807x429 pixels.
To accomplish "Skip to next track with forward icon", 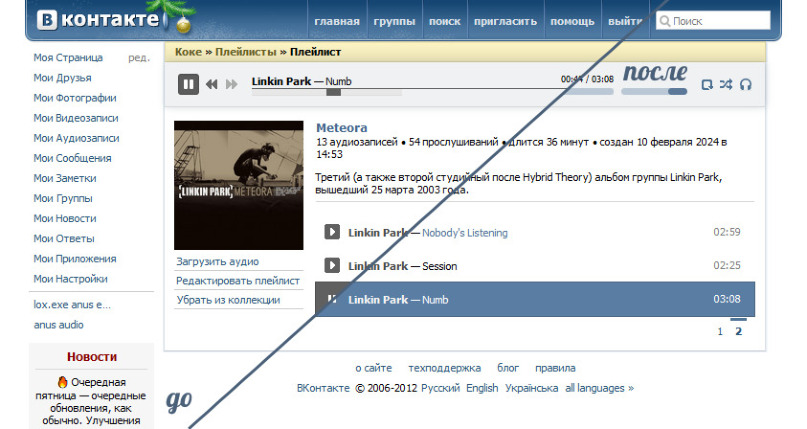I will click(x=232, y=84).
